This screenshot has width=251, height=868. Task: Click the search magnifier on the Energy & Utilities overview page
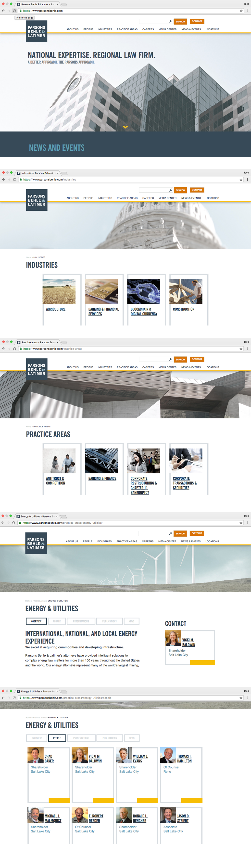170,533
